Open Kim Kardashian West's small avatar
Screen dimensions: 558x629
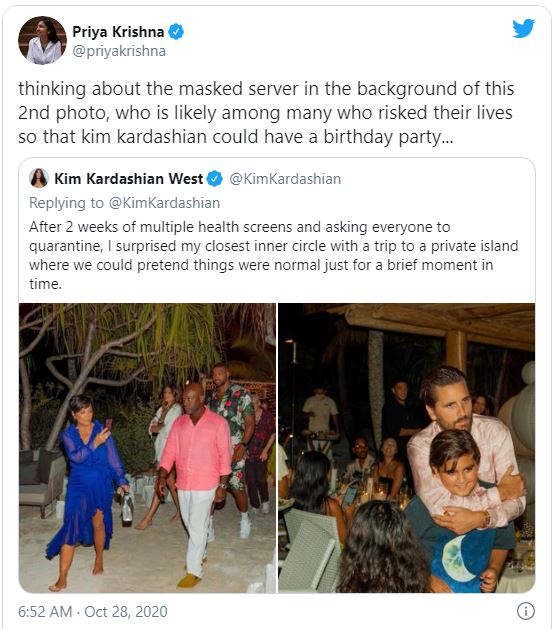tap(39, 178)
